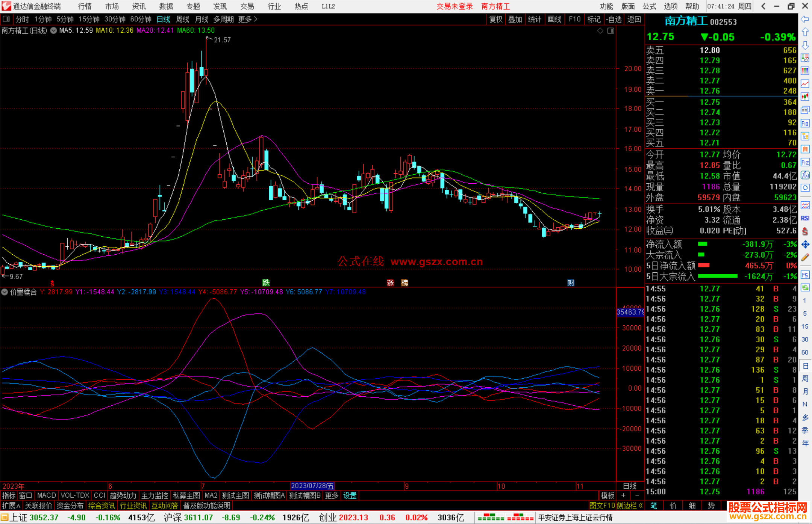The width and height of the screenshot is (812, 524).
Task: Open the candlestick chart sidebar icon
Action: [x=805, y=97]
